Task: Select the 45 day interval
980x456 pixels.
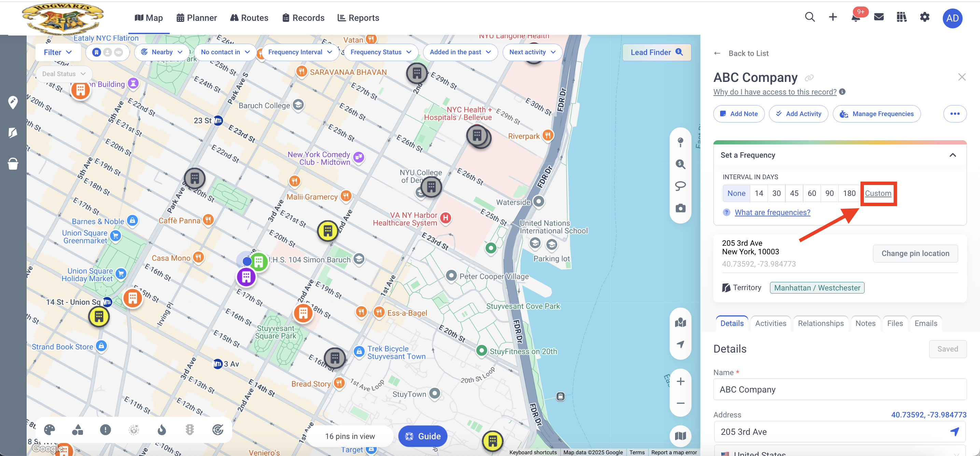Action: (x=794, y=193)
